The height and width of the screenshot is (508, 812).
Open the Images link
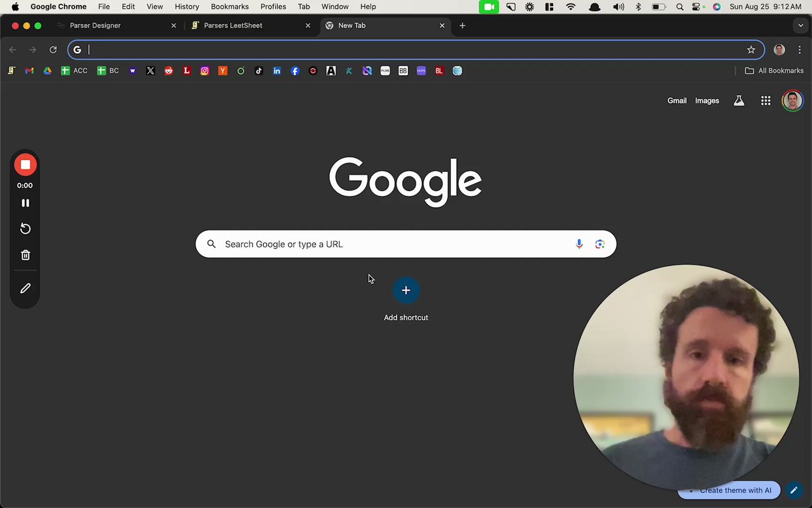(x=707, y=100)
